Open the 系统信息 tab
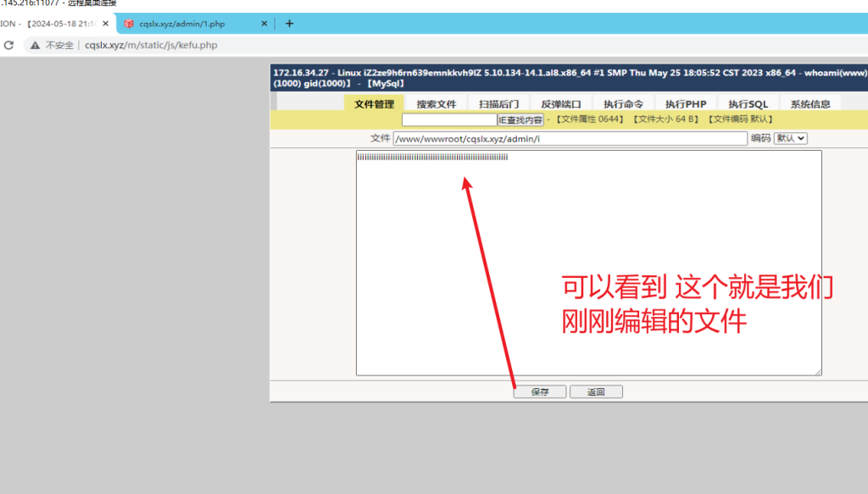 click(810, 104)
